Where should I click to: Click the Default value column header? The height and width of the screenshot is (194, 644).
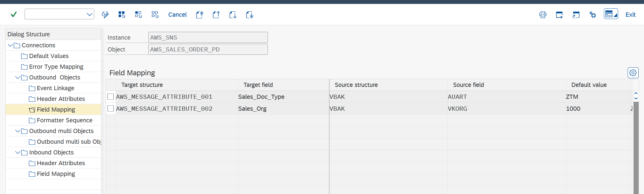[x=598, y=85]
